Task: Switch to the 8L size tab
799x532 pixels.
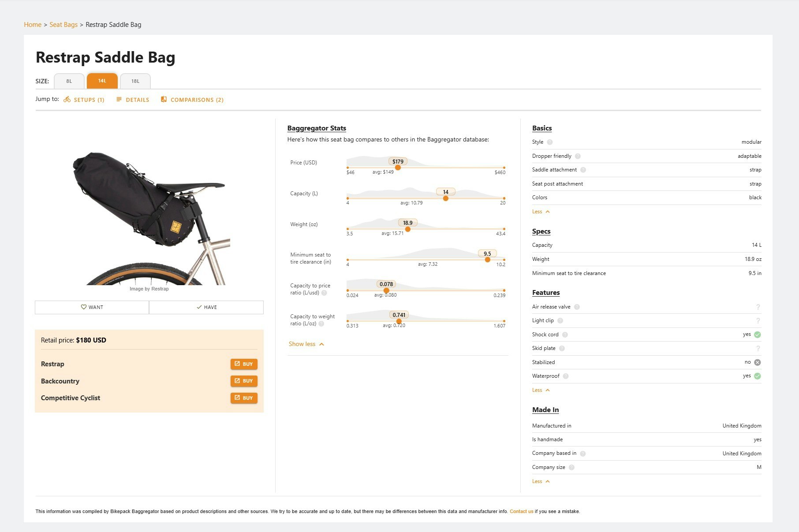Action: point(69,81)
